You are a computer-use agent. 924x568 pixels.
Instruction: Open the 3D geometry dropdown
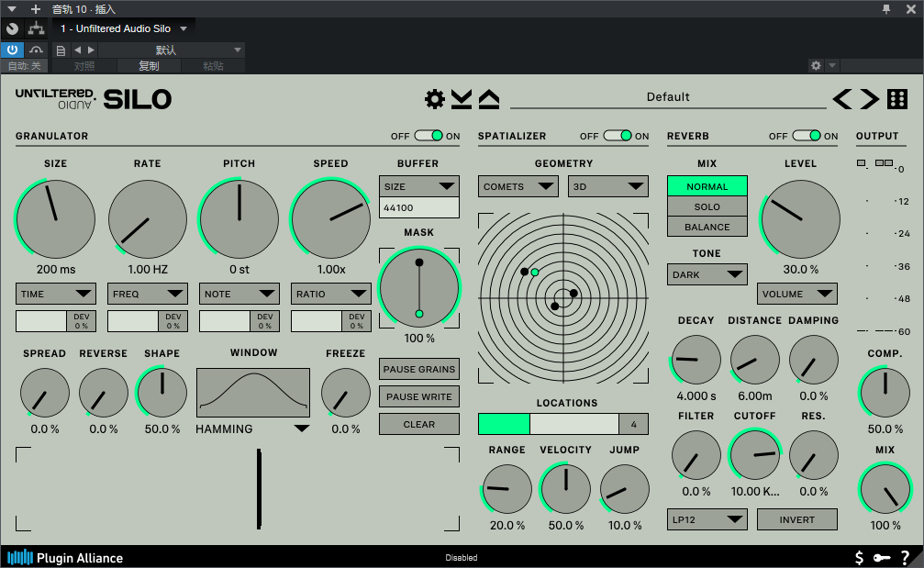point(608,186)
